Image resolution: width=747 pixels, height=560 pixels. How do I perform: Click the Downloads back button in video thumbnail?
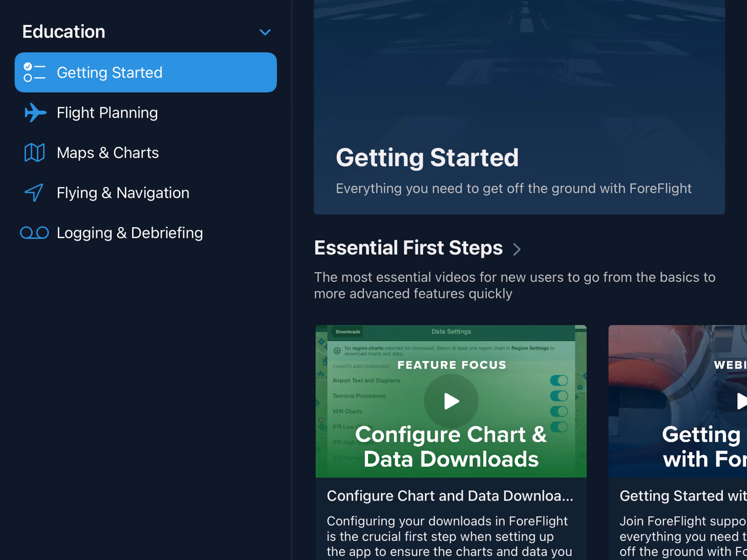(x=347, y=332)
